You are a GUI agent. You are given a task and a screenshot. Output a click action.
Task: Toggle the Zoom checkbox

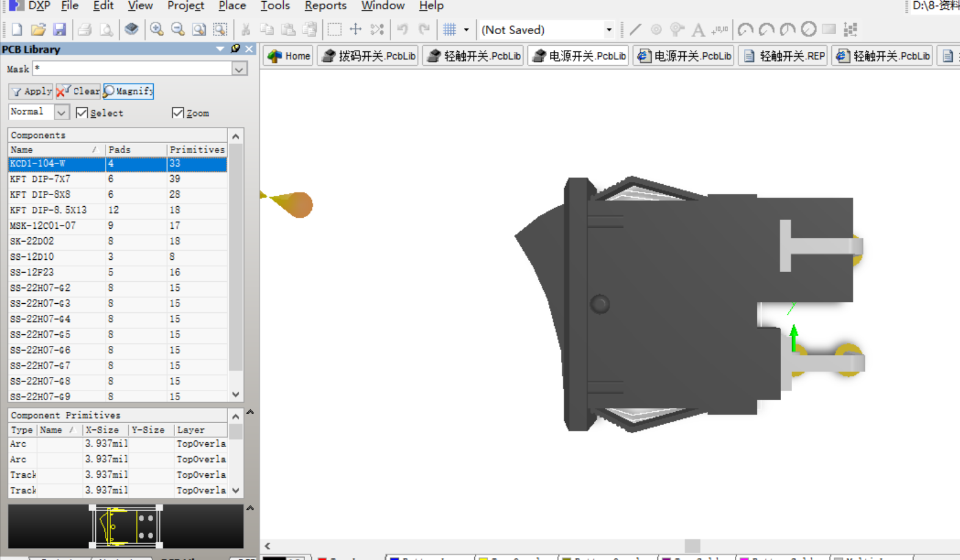178,113
